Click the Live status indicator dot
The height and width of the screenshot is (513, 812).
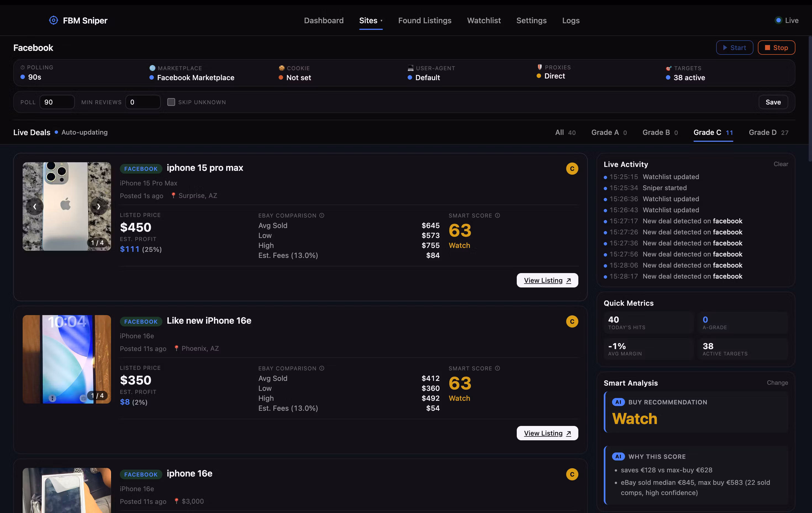[x=778, y=20]
